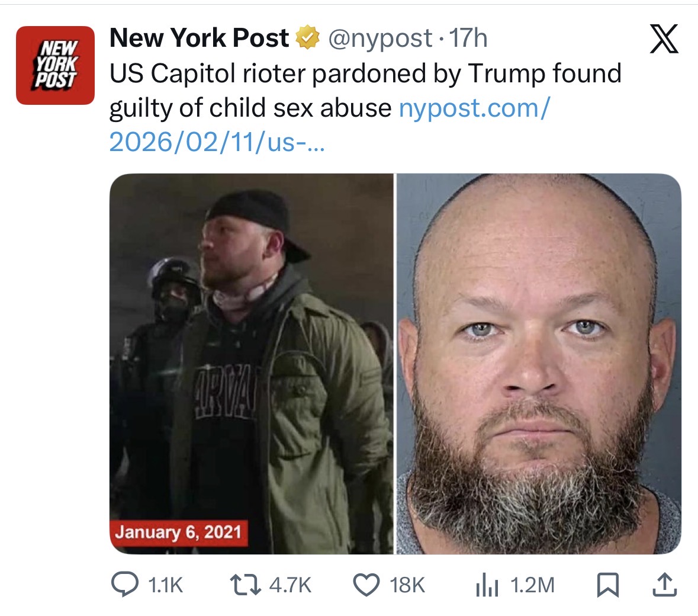
Task: Open the January 6, 2021 photo
Action: coord(252,364)
